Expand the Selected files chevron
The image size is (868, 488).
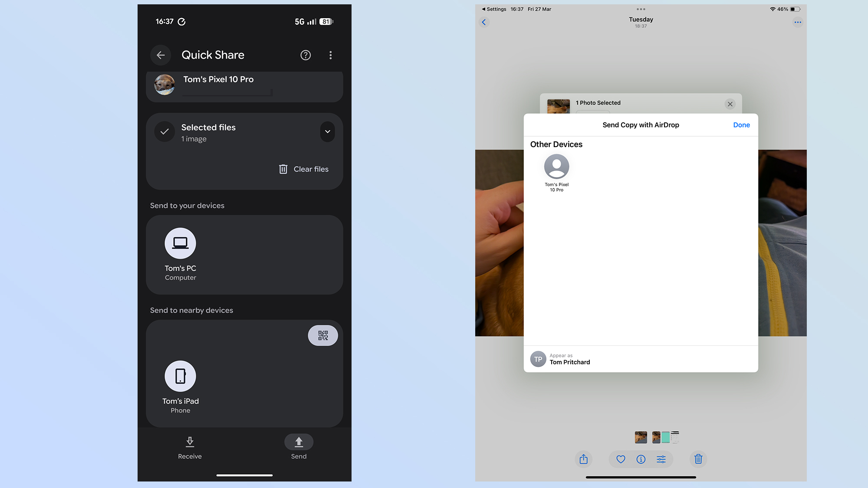328,132
